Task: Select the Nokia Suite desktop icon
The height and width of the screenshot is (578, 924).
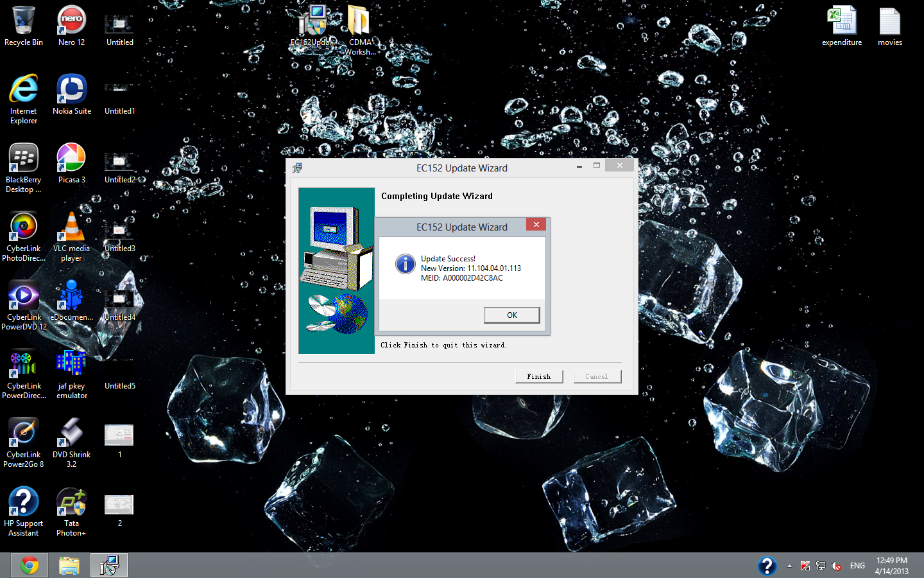Action: pos(72,94)
